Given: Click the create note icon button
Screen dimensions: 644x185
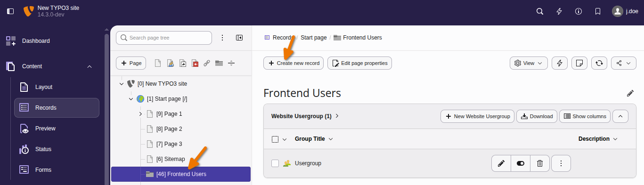Looking at the screenshot, I should pos(579,63).
